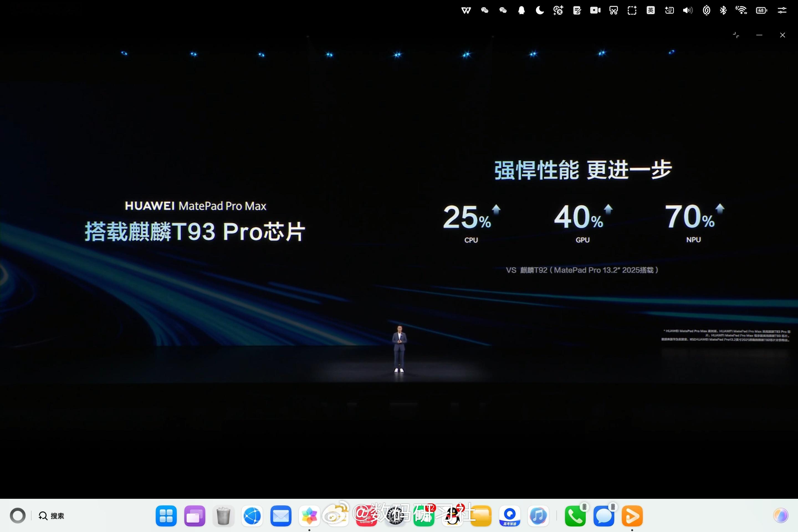The width and height of the screenshot is (798, 532).
Task: Open the 高考加油 blue app in dock
Action: (510, 516)
